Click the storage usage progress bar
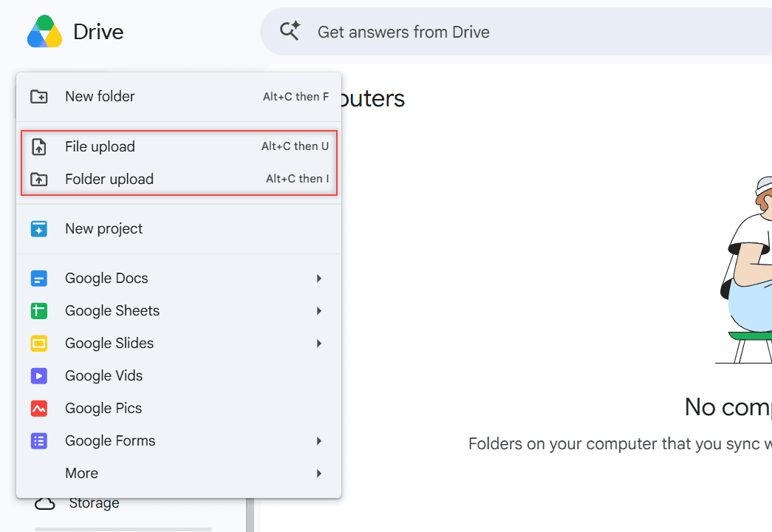Image resolution: width=772 pixels, height=532 pixels. [123, 530]
